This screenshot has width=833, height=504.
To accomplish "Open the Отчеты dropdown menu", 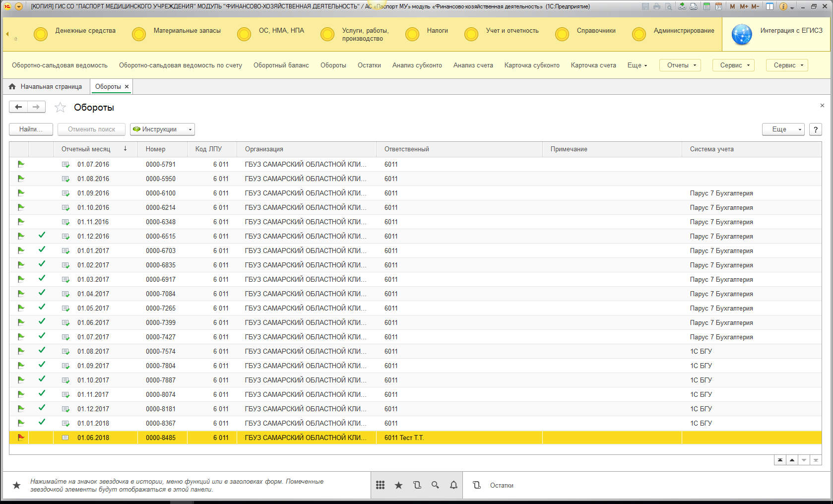I will click(x=680, y=65).
